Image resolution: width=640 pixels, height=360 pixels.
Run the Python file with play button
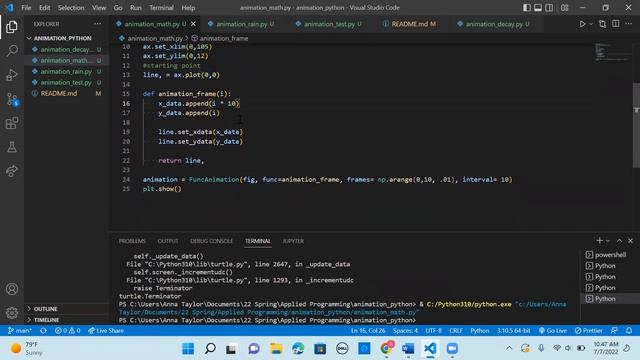click(582, 24)
